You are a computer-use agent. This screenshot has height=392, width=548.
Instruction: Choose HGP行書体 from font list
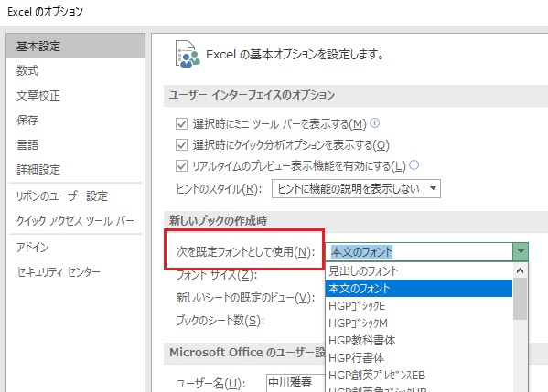coord(419,358)
